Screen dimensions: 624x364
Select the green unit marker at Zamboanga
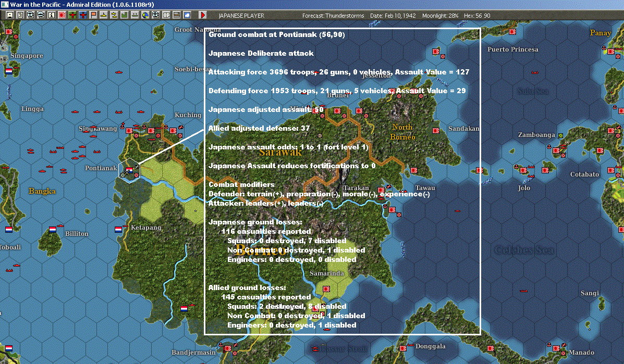561,135
